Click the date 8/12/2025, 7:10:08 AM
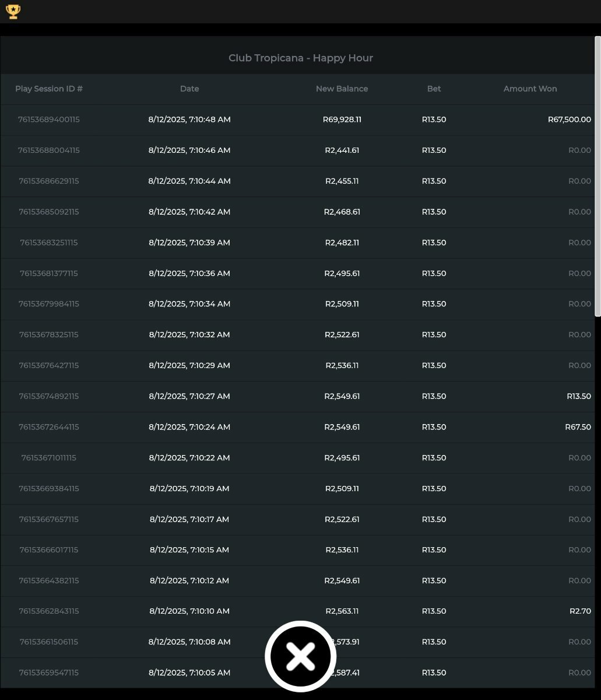Image resolution: width=601 pixels, height=700 pixels. (x=189, y=642)
